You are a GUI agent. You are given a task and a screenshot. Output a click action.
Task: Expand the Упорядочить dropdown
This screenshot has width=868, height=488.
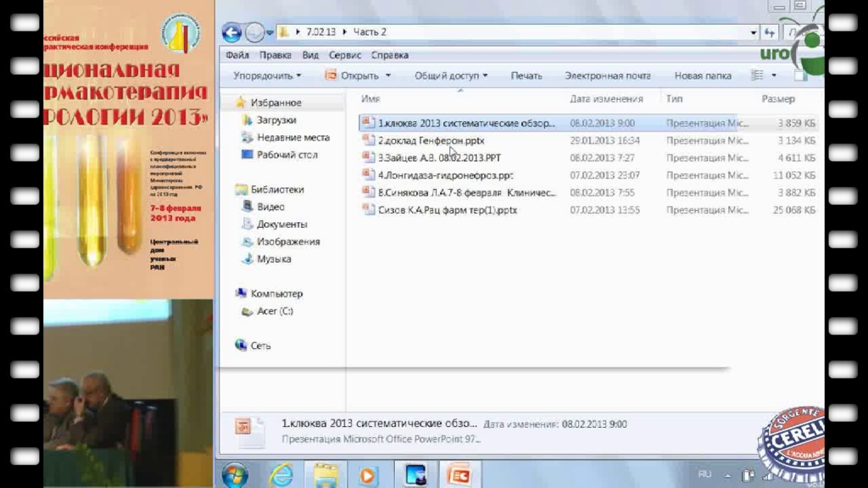pos(268,75)
